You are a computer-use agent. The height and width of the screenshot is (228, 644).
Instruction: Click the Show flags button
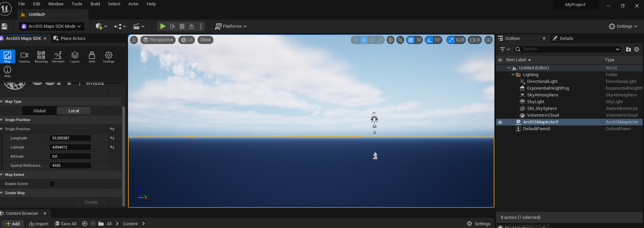tap(205, 40)
